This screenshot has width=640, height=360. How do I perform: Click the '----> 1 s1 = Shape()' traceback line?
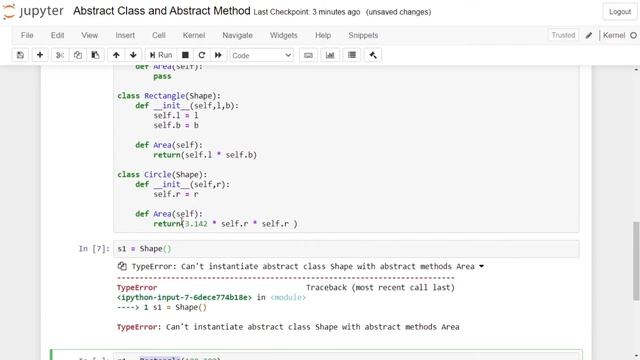(162, 307)
